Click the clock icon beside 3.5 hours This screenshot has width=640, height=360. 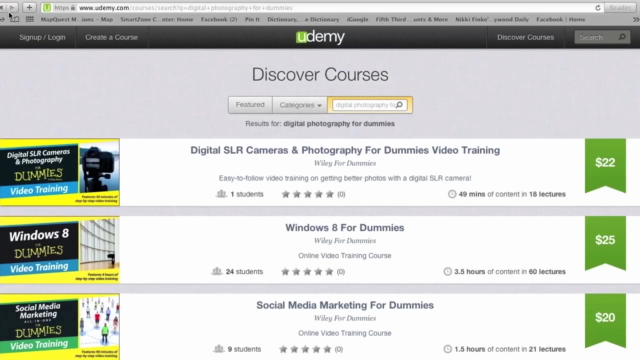447,272
